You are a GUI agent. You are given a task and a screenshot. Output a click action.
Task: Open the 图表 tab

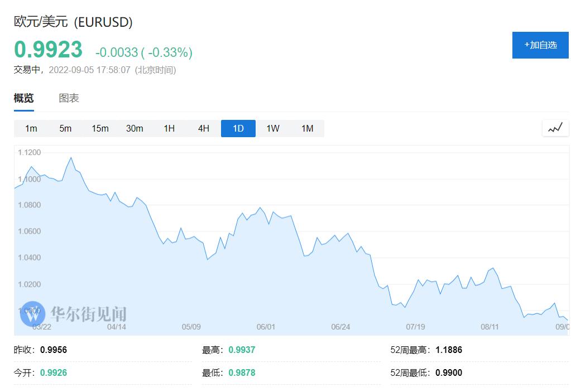pos(69,98)
